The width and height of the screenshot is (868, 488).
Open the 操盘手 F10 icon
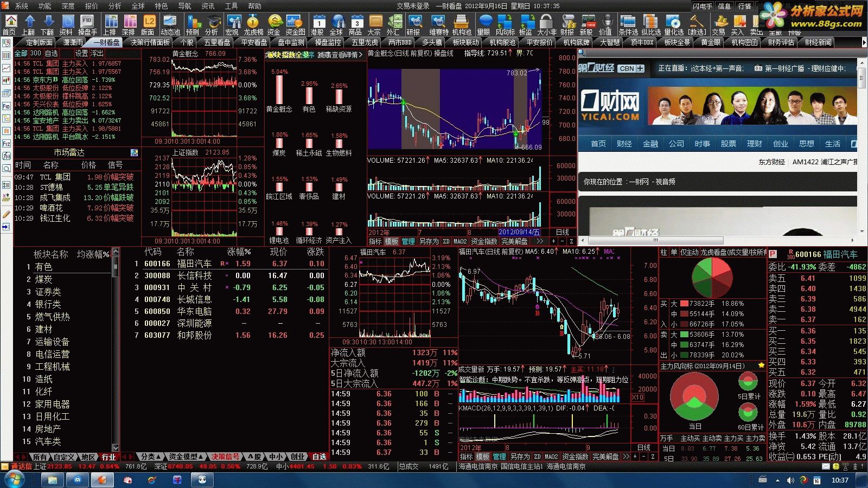87,24
